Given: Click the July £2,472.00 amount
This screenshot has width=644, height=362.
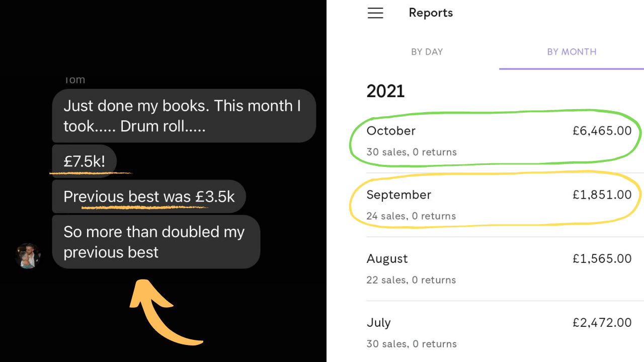Looking at the screenshot, I should click(x=602, y=322).
